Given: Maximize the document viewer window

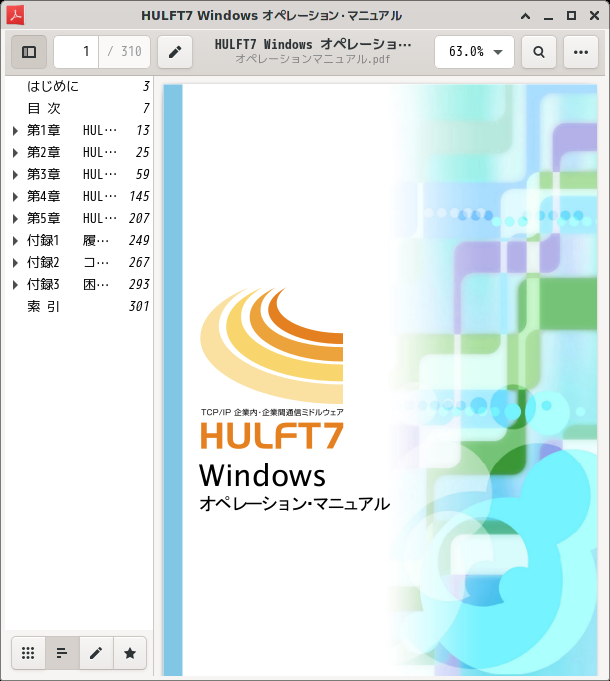Looking at the screenshot, I should click(571, 16).
